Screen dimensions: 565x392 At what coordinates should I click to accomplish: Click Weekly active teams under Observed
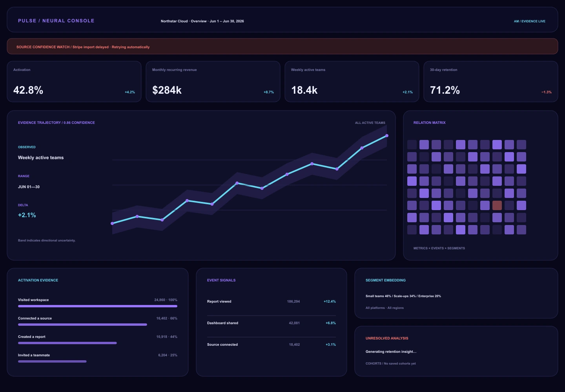(41, 158)
